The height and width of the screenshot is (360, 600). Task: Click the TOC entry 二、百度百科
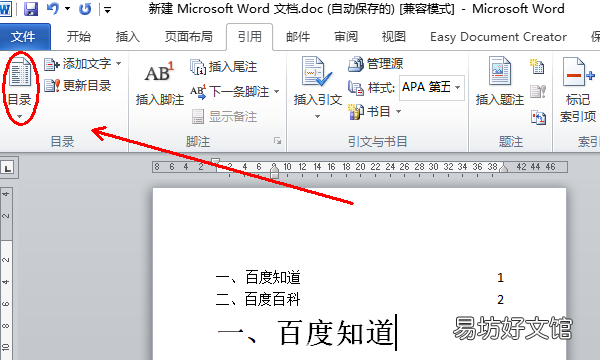[258, 299]
